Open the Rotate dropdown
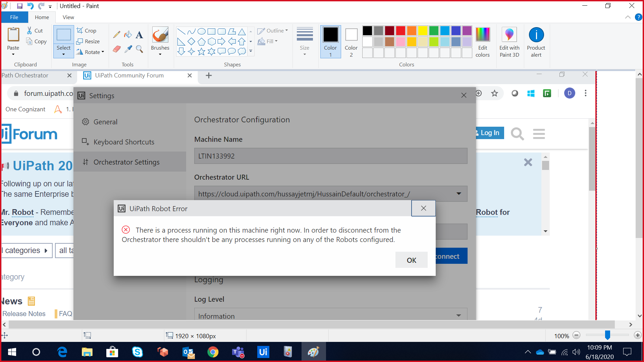Image resolution: width=644 pixels, height=362 pixels. (x=90, y=52)
